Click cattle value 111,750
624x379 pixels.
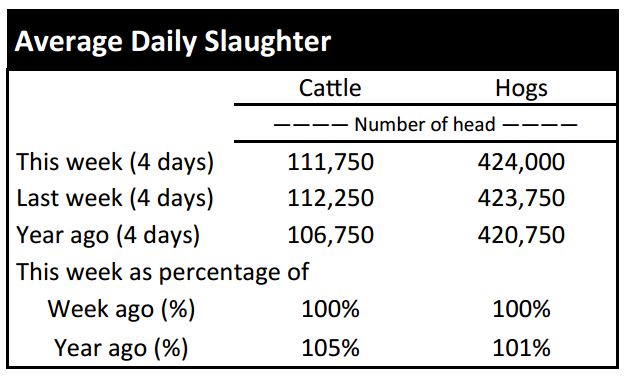click(x=330, y=162)
